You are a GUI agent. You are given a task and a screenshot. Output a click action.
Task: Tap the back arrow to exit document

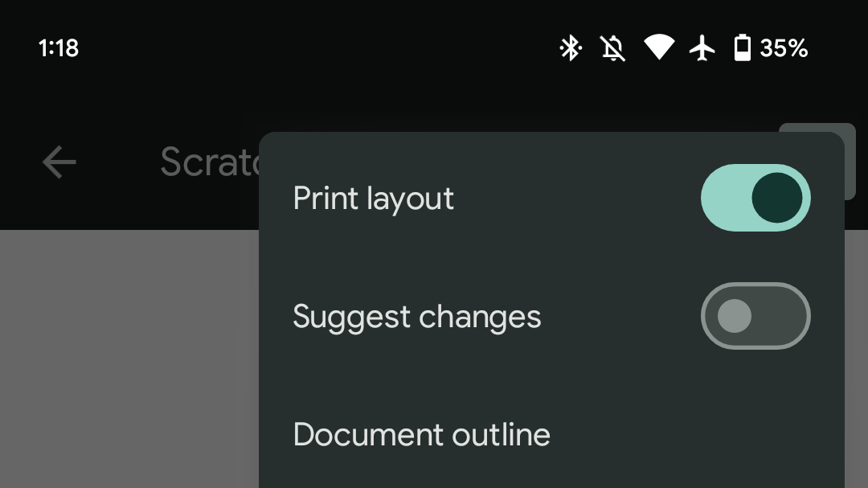coord(58,162)
